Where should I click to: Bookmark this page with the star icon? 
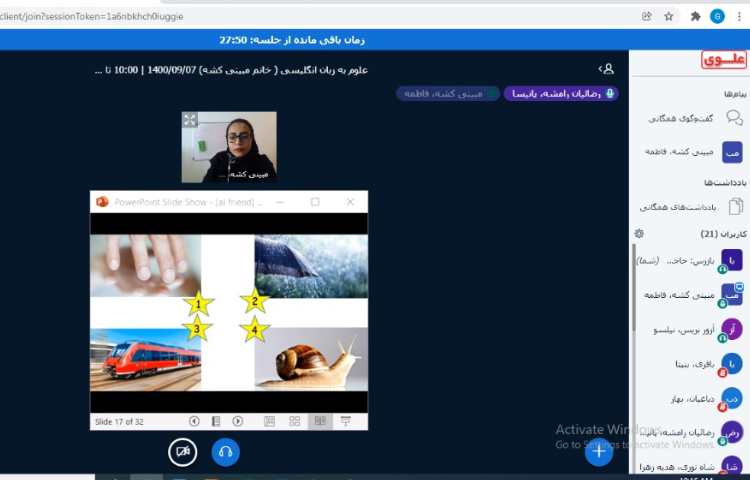tap(669, 16)
